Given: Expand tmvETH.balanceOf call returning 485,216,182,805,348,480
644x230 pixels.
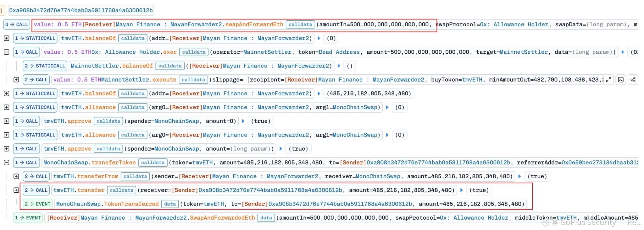Looking at the screenshot, I should coord(6,94).
